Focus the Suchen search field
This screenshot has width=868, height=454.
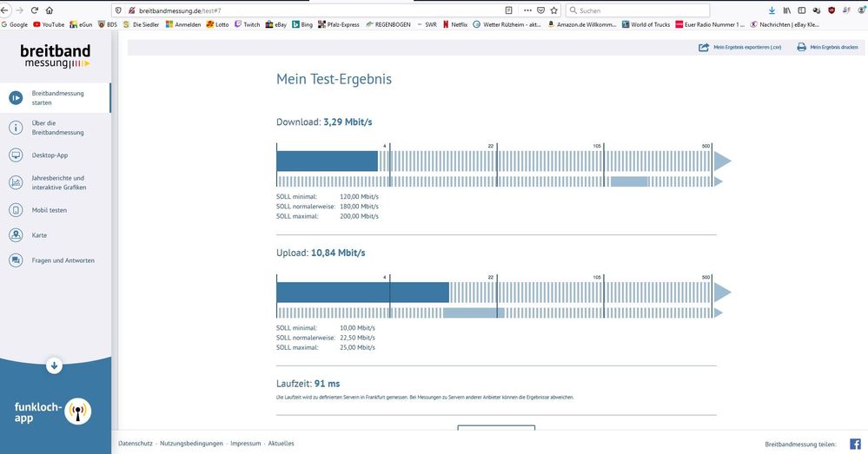click(638, 10)
